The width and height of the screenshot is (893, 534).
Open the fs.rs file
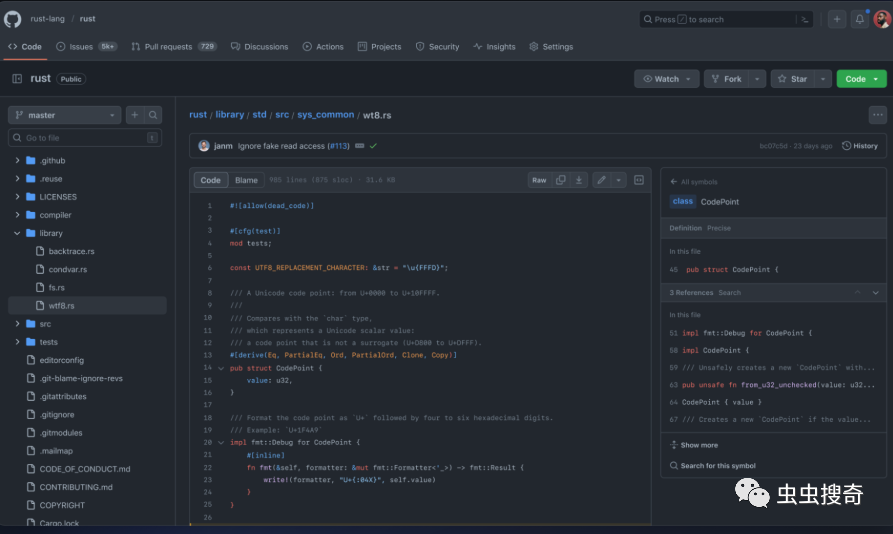pyautogui.click(x=56, y=287)
